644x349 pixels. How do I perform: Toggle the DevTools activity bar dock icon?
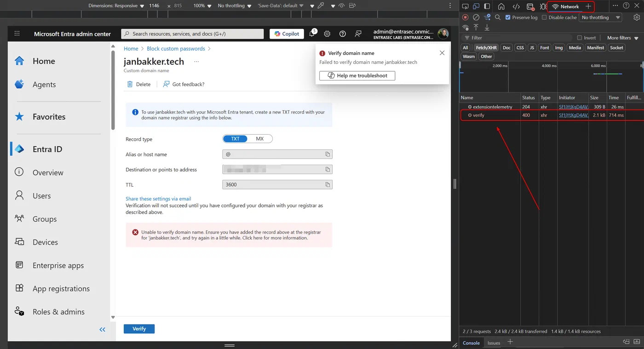tap(487, 6)
